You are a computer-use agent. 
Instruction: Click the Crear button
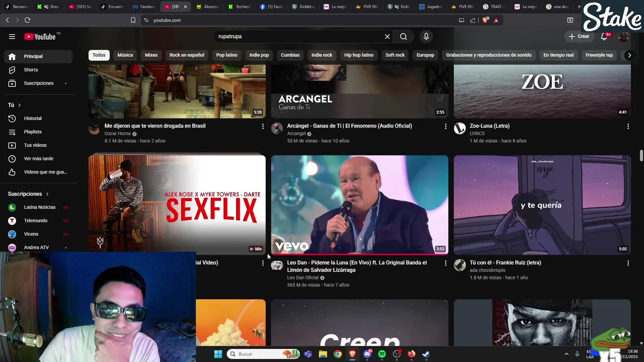click(579, 36)
